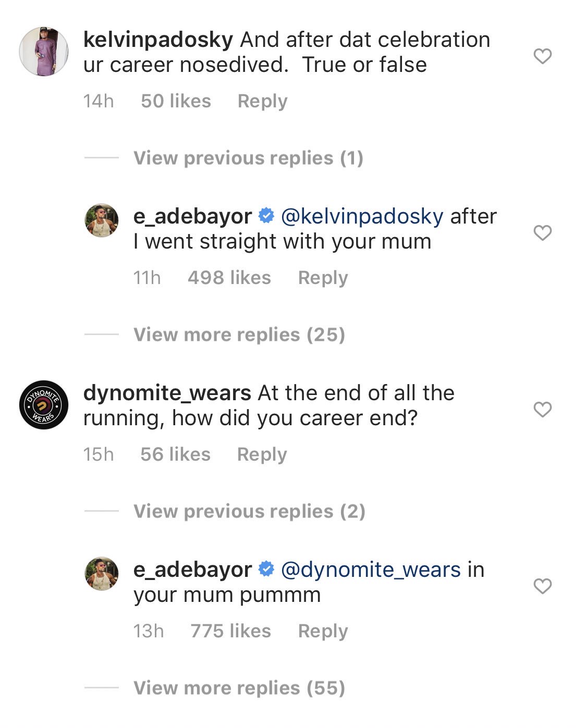Open the @dynomite_wears mention link

tap(371, 570)
